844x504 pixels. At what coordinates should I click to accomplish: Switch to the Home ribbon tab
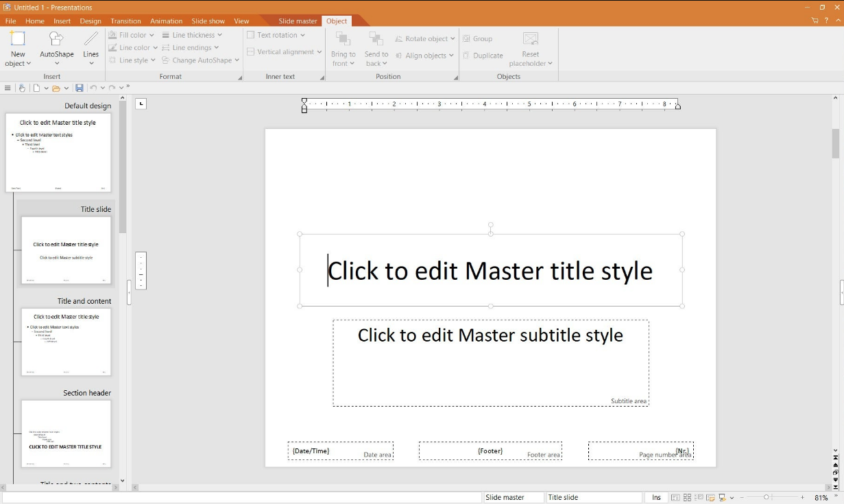click(x=35, y=21)
